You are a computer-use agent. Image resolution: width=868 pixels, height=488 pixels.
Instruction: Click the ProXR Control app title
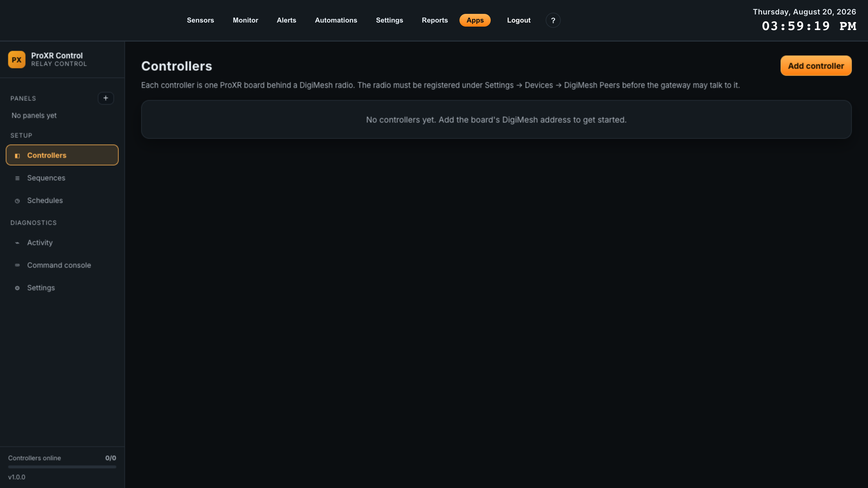click(57, 56)
